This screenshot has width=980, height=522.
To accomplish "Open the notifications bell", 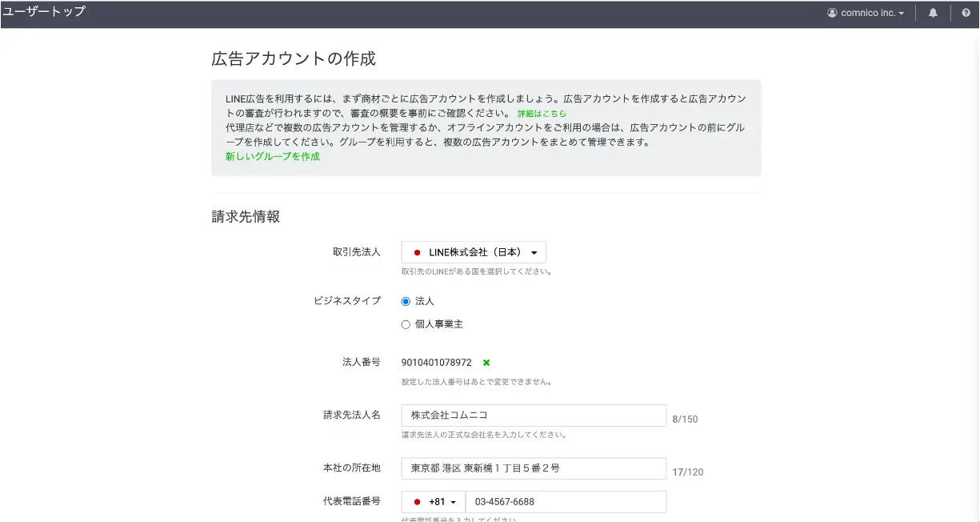I will (x=933, y=13).
